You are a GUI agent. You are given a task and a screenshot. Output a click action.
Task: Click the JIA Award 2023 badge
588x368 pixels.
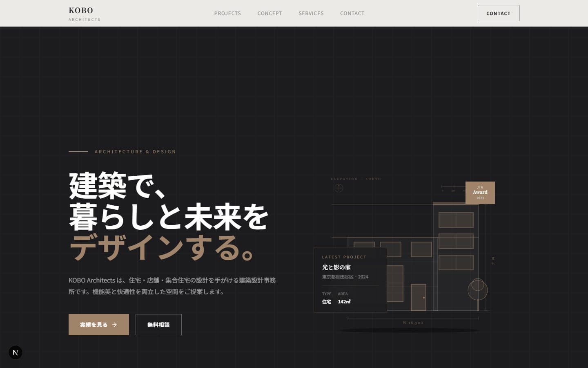coord(480,193)
